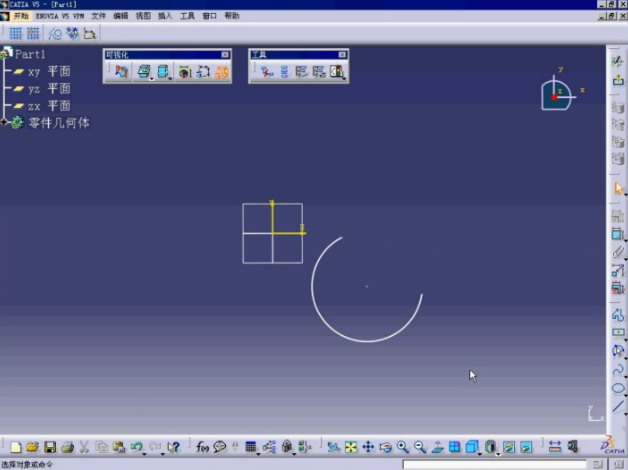Image resolution: width=628 pixels, height=470 pixels.
Task: Click the Save floppy disk icon
Action: click(50, 447)
